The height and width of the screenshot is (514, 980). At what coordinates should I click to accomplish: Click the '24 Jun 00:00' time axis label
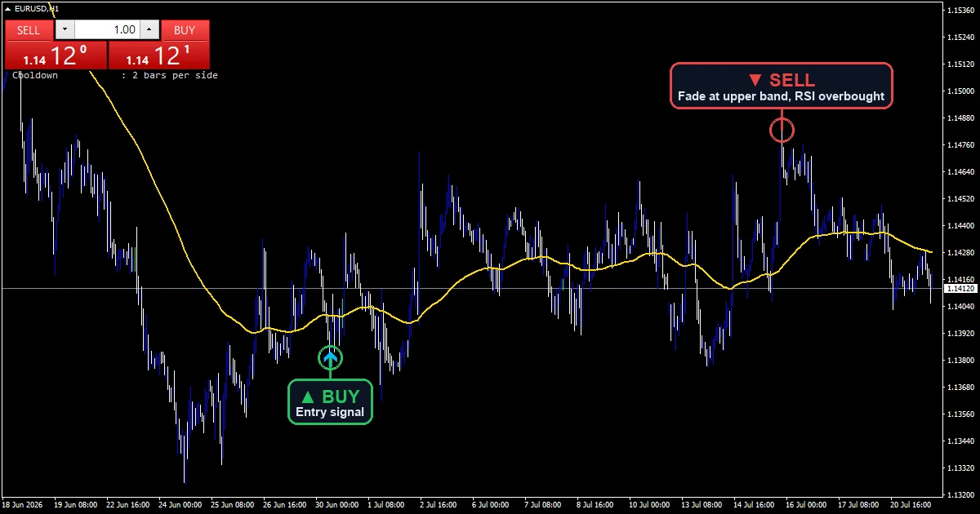[181, 504]
